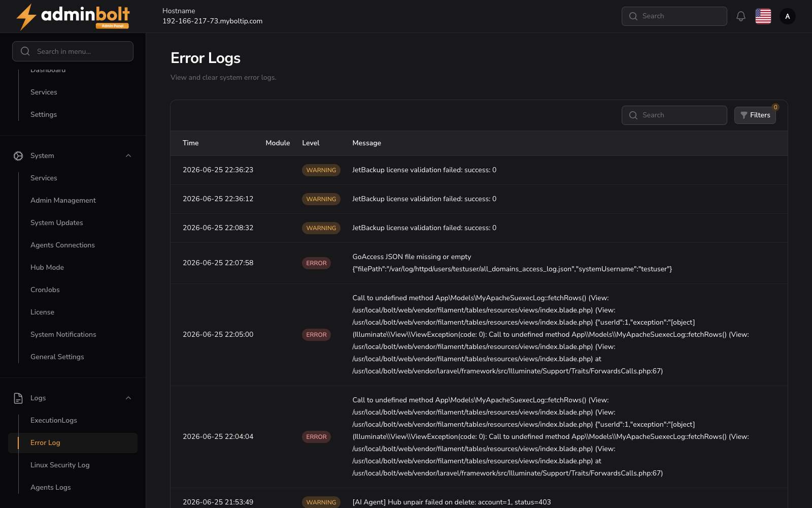The width and height of the screenshot is (812, 508).
Task: Open General Settings
Action: [x=57, y=357]
